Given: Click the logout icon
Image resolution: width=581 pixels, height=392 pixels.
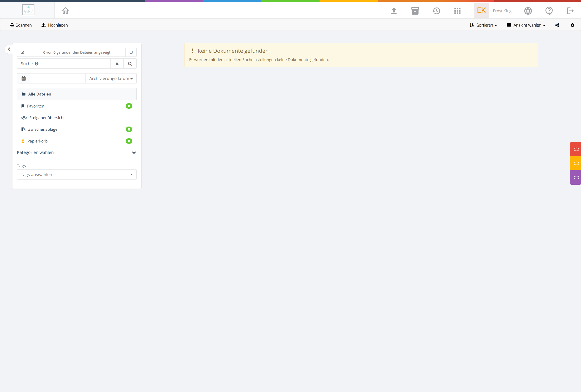Looking at the screenshot, I should pos(570,11).
